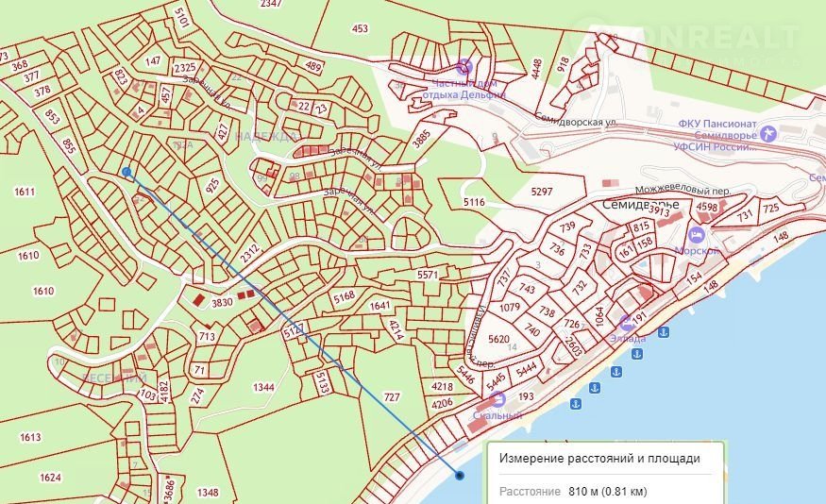The image size is (826, 504).
Task: Select cadastral parcel 5620
Action: [498, 341]
